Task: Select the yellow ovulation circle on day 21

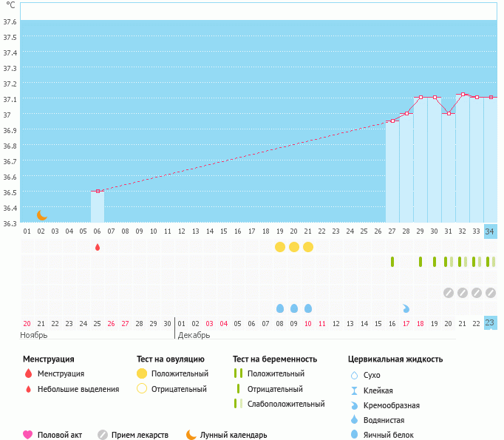Action: pyautogui.click(x=308, y=247)
